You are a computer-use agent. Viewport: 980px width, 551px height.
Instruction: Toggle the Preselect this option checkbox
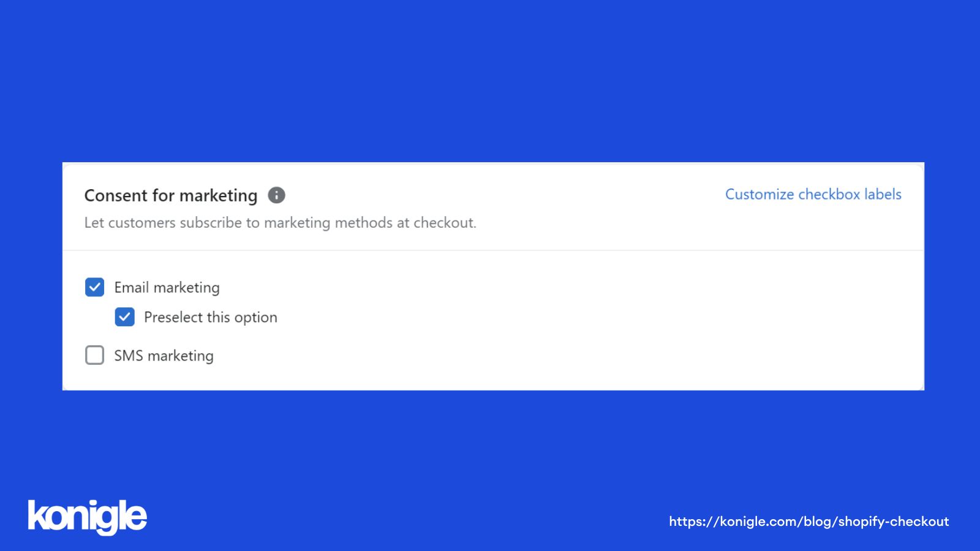(124, 317)
